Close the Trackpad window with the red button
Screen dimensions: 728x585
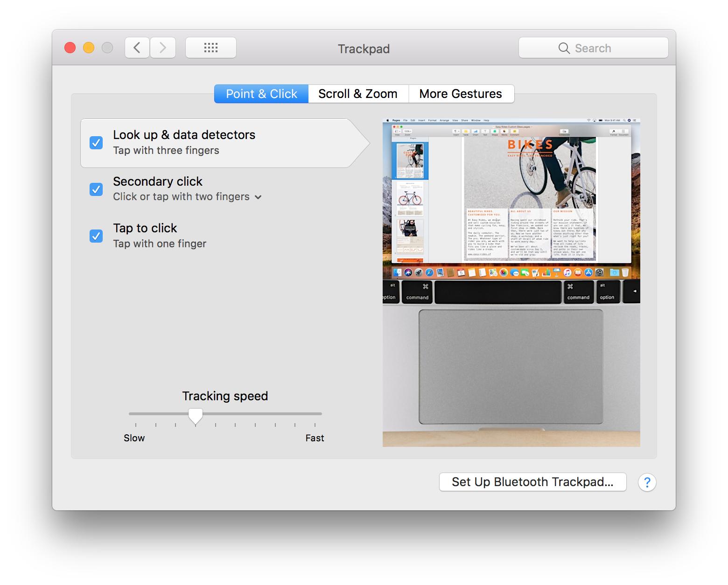click(70, 48)
